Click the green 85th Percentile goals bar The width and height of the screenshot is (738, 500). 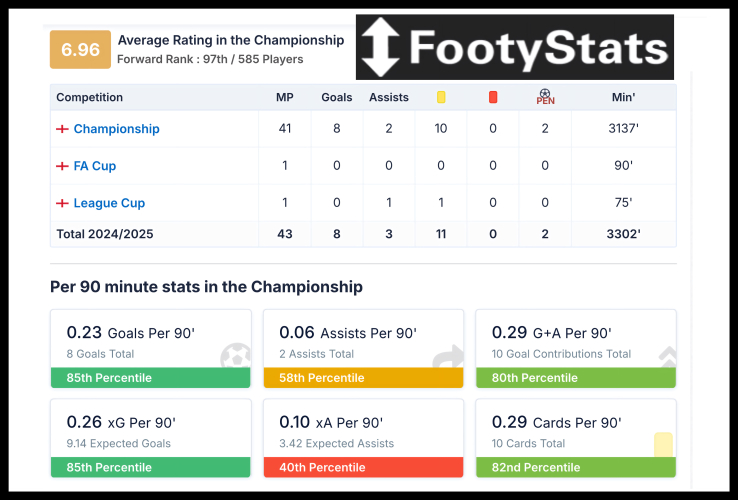150,378
